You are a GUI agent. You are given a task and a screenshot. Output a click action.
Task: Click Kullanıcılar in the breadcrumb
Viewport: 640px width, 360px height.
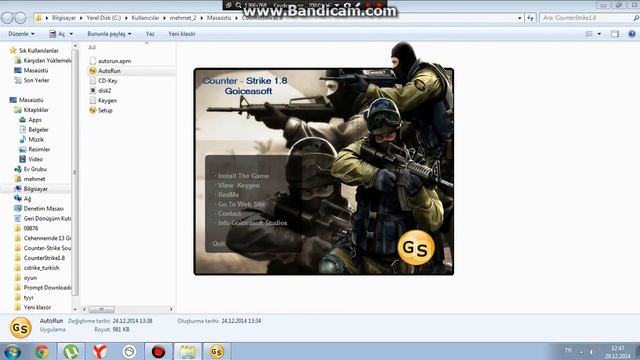coord(145,18)
